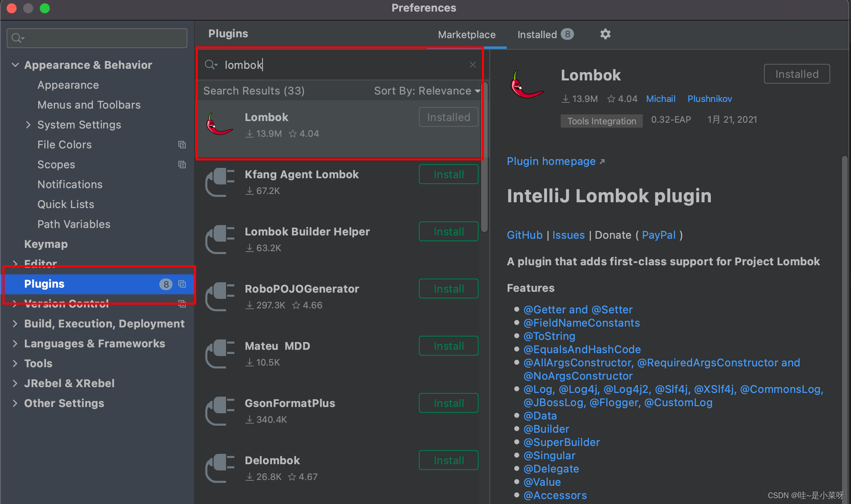Expand System Settings node
This screenshot has height=504, width=851.
(28, 125)
